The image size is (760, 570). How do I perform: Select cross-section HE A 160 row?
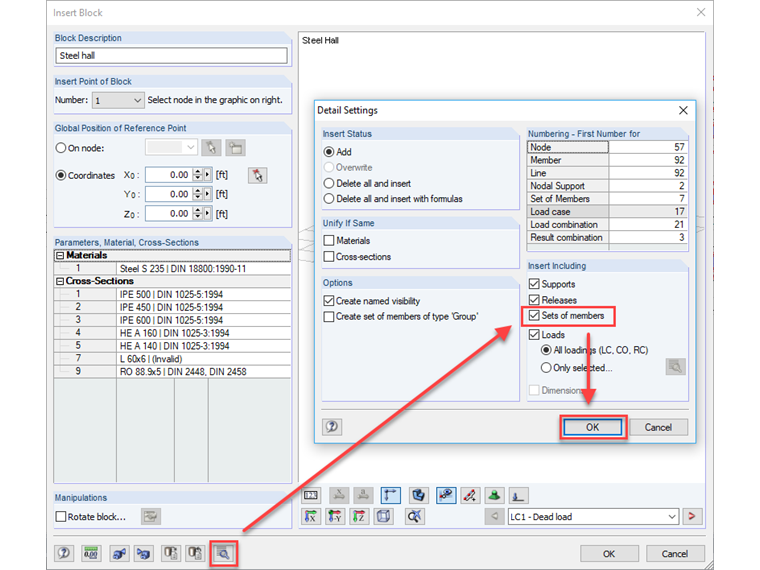[x=172, y=333]
